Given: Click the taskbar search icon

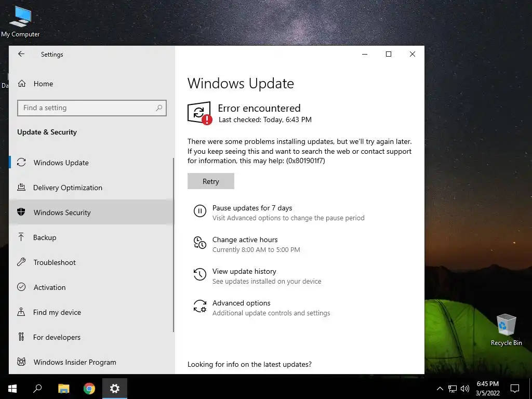Looking at the screenshot, I should coord(37,389).
